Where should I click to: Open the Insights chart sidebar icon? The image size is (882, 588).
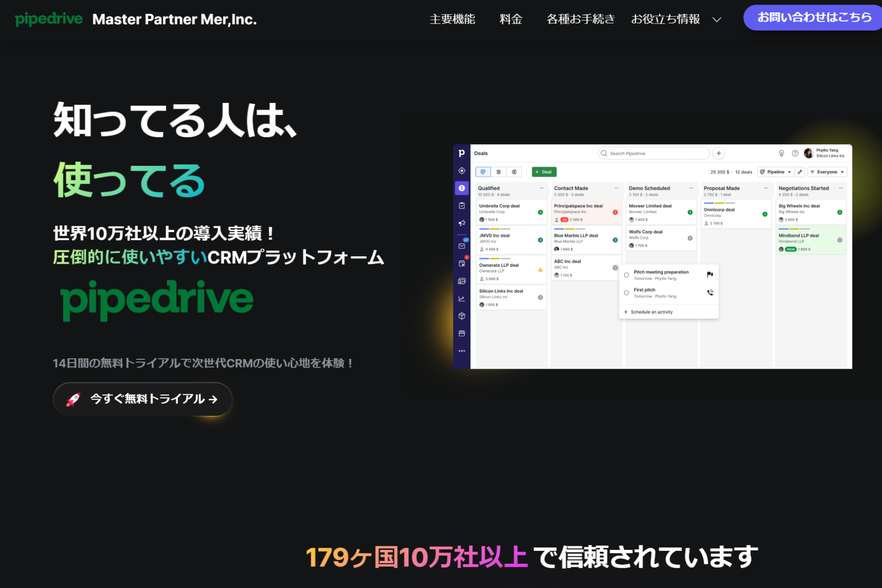click(462, 299)
